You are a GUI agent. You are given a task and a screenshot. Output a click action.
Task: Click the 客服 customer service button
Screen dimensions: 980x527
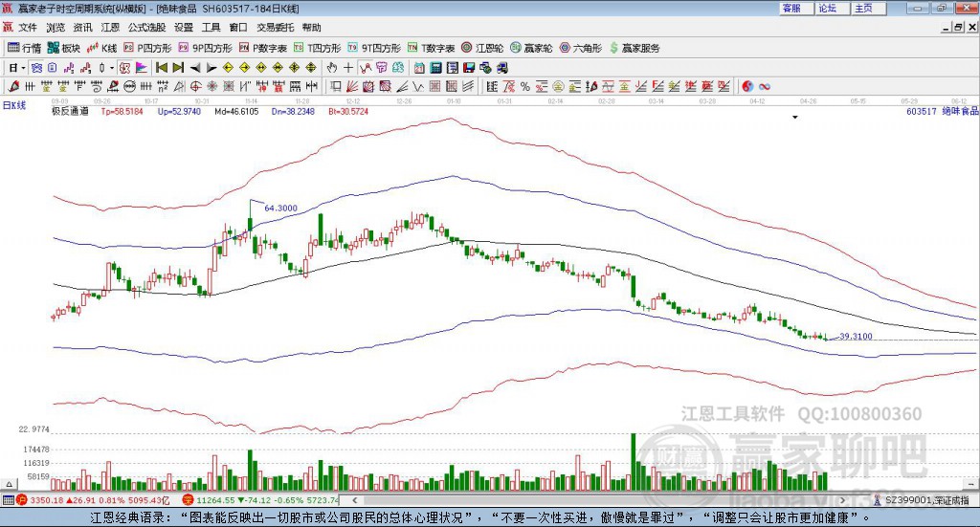pyautogui.click(x=796, y=8)
